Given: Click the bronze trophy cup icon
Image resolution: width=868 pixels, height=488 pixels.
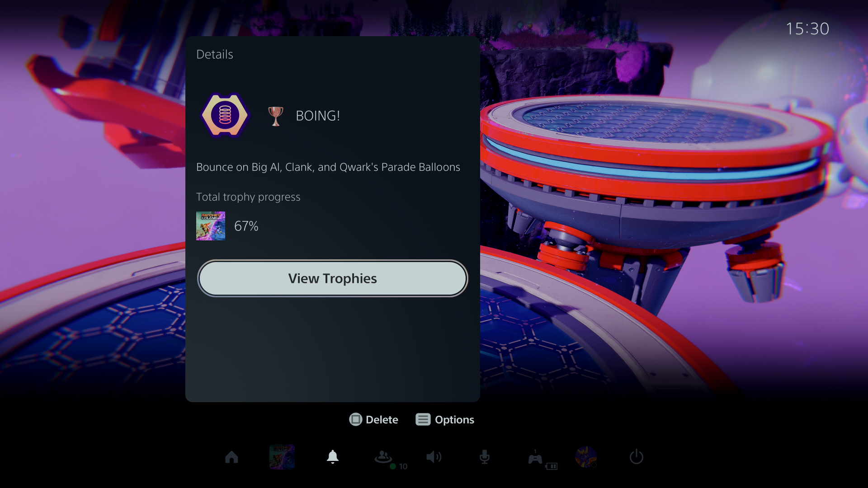Looking at the screenshot, I should pos(275,115).
